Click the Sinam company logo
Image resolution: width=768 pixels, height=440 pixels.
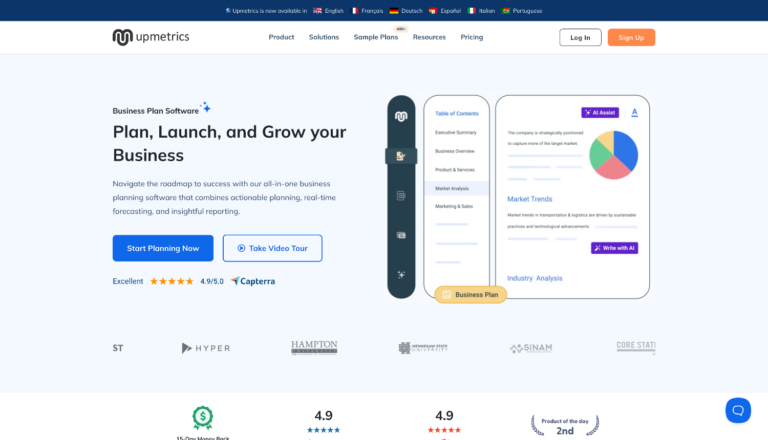(x=531, y=348)
